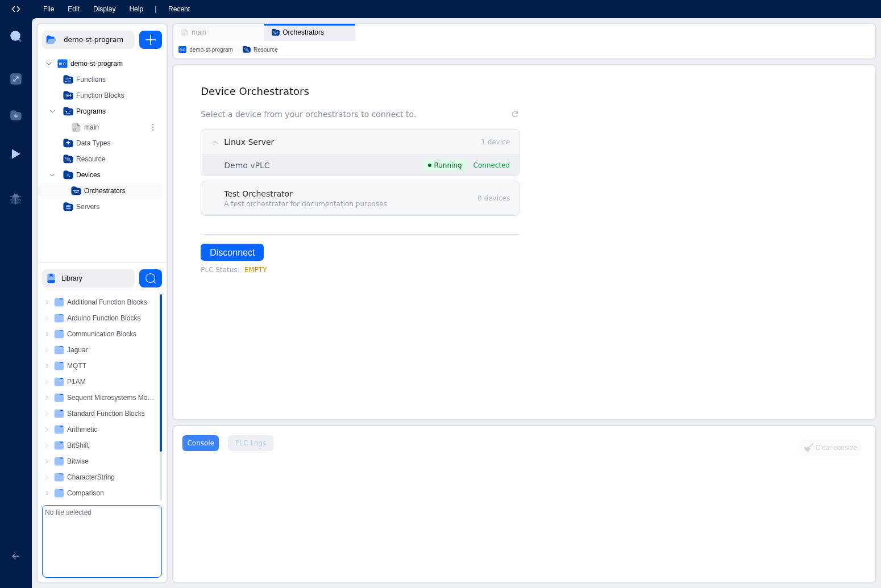This screenshot has width=881, height=588.
Task: Select the Test Orchestrator card
Action: [x=360, y=198]
